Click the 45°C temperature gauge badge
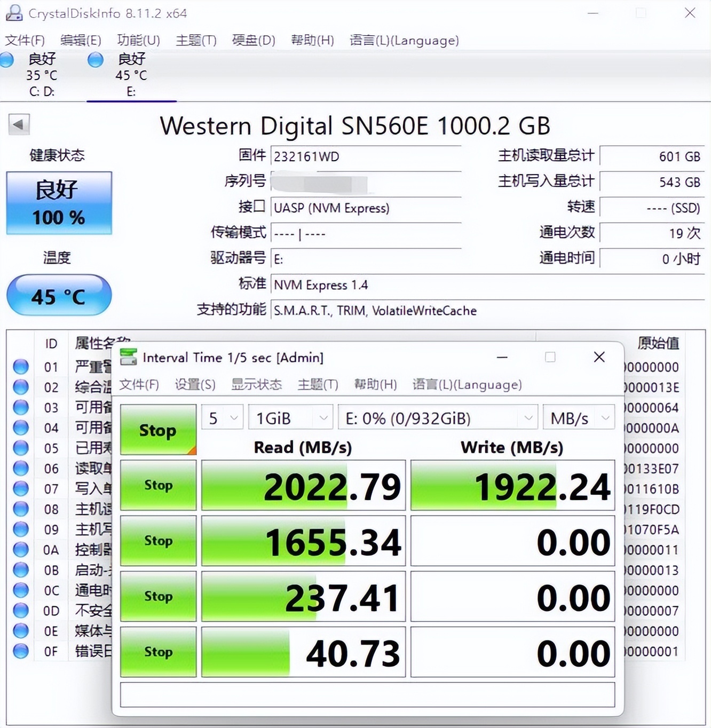Image resolution: width=711 pixels, height=728 pixels. tap(59, 296)
